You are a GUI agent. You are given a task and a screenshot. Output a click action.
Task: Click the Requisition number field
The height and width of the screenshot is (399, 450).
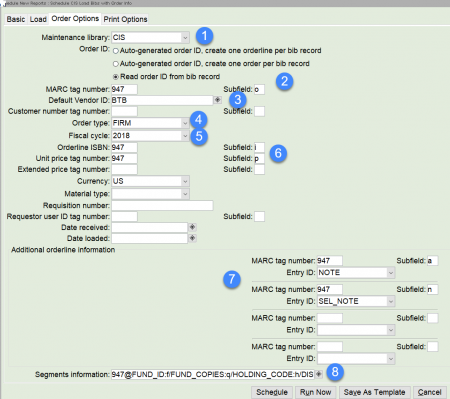coord(162,205)
